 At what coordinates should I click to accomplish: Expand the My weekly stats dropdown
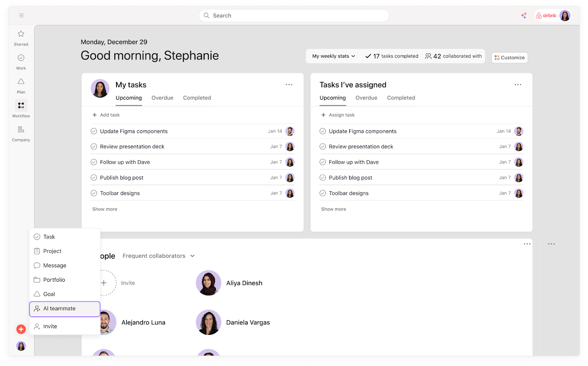[x=333, y=56]
